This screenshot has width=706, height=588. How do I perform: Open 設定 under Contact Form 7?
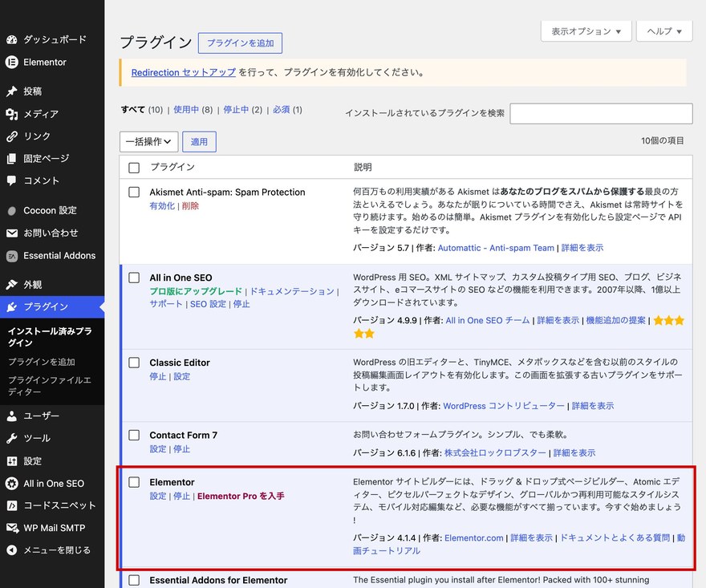click(157, 449)
